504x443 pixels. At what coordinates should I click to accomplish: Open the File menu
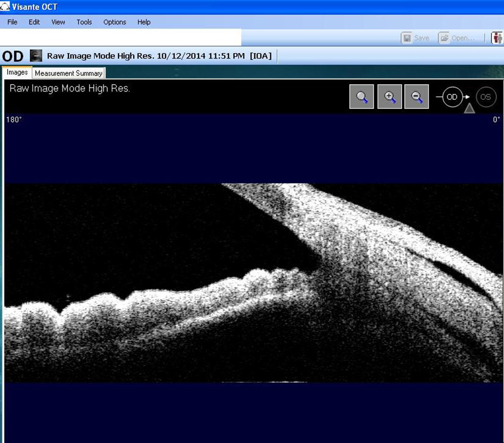coord(12,22)
